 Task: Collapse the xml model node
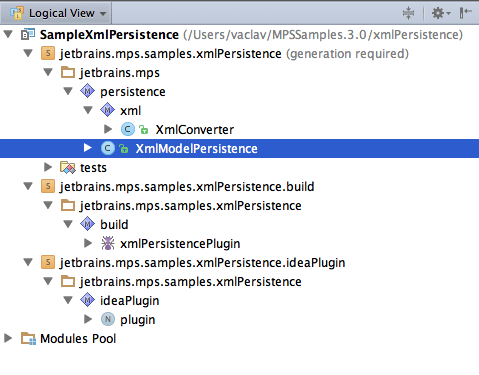[x=88, y=110]
